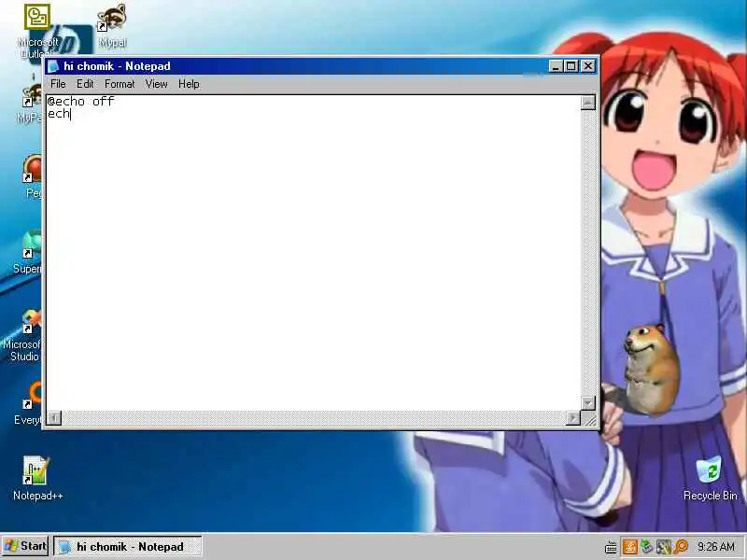747x560 pixels.
Task: Open the File menu in Notepad
Action: (58, 84)
